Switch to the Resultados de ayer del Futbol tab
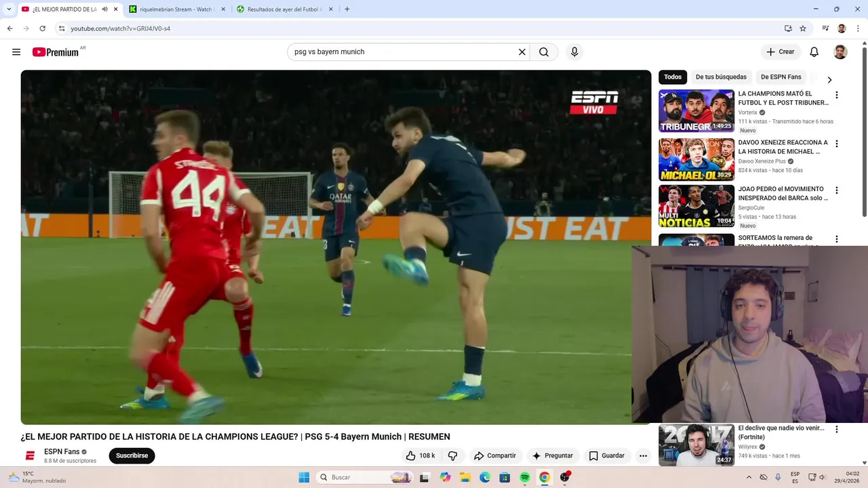Screen dimensions: 868x488 point(284,9)
